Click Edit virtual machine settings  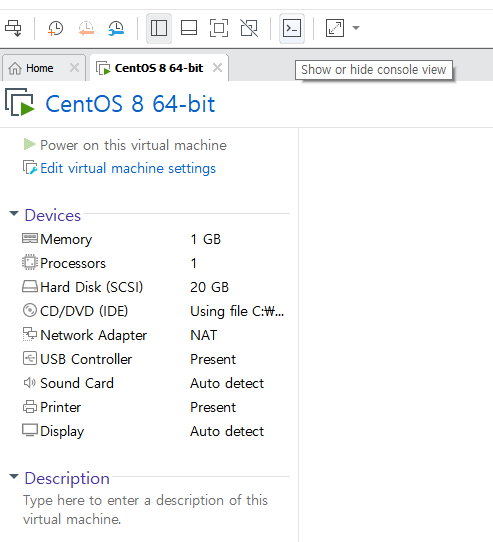tap(128, 168)
